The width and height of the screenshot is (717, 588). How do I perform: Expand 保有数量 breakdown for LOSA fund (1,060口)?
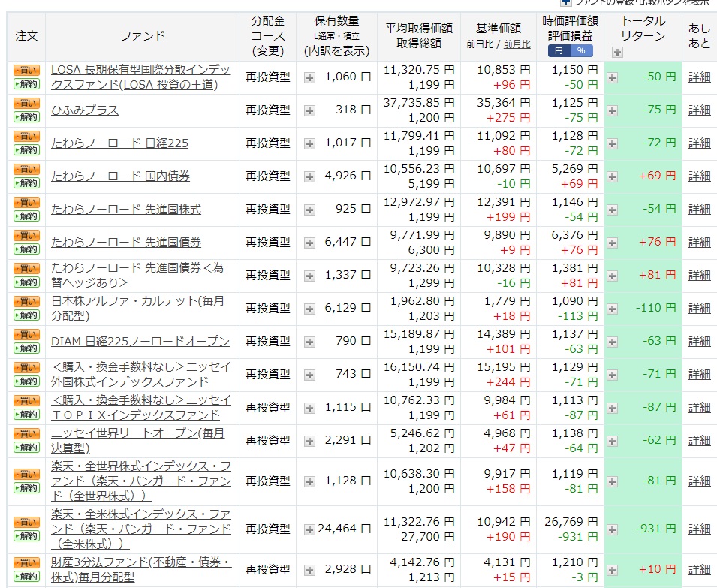[309, 78]
